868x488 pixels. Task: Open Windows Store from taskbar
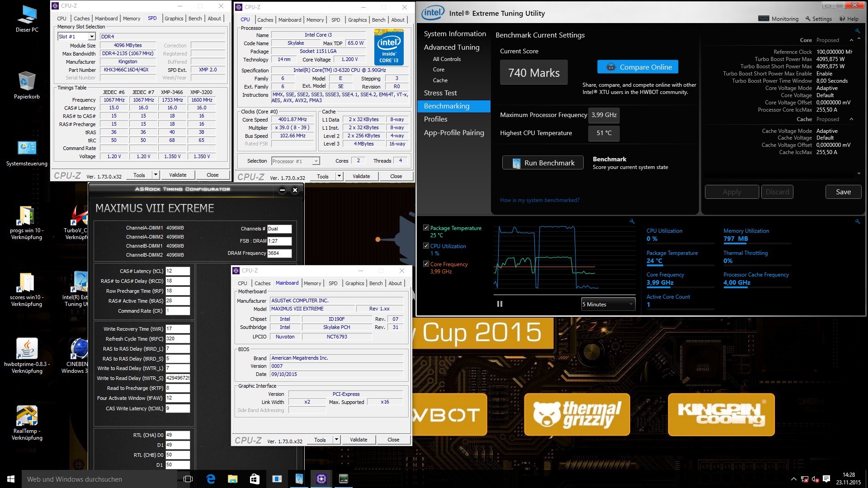(x=255, y=479)
